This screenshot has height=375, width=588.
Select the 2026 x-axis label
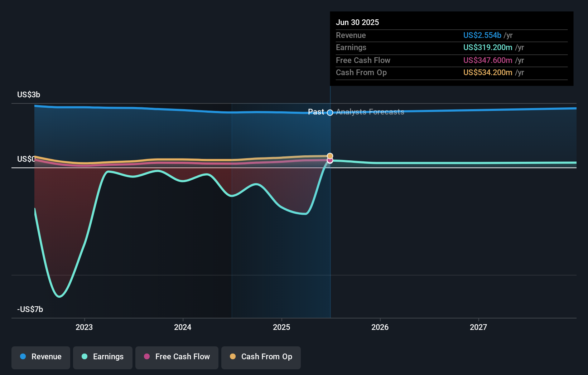380,327
